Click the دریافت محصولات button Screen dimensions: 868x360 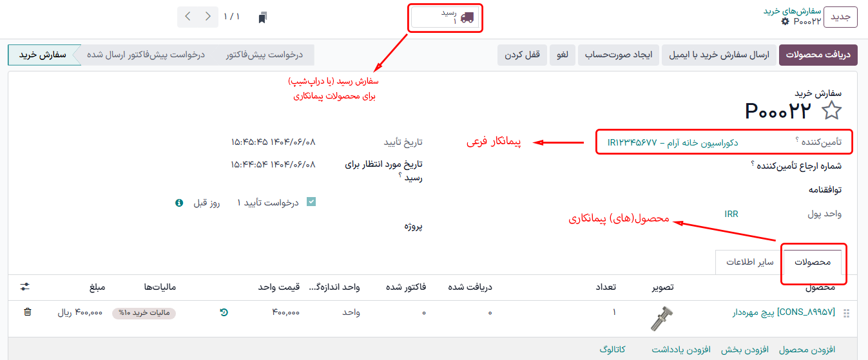click(x=818, y=55)
